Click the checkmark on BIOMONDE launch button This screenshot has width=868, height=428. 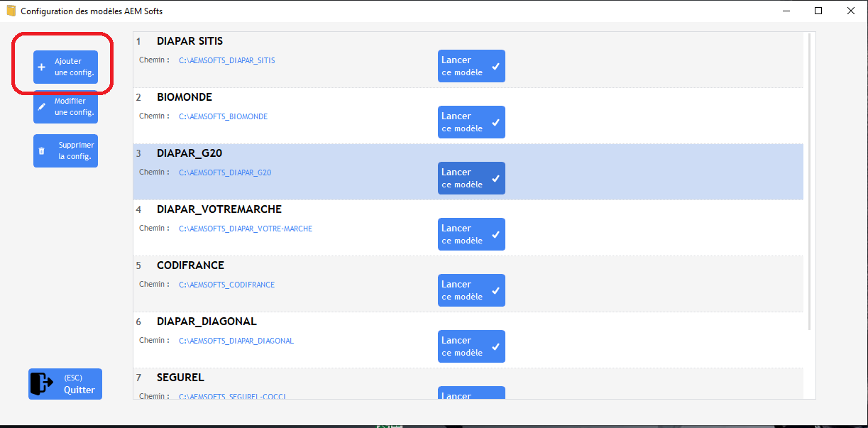(495, 123)
